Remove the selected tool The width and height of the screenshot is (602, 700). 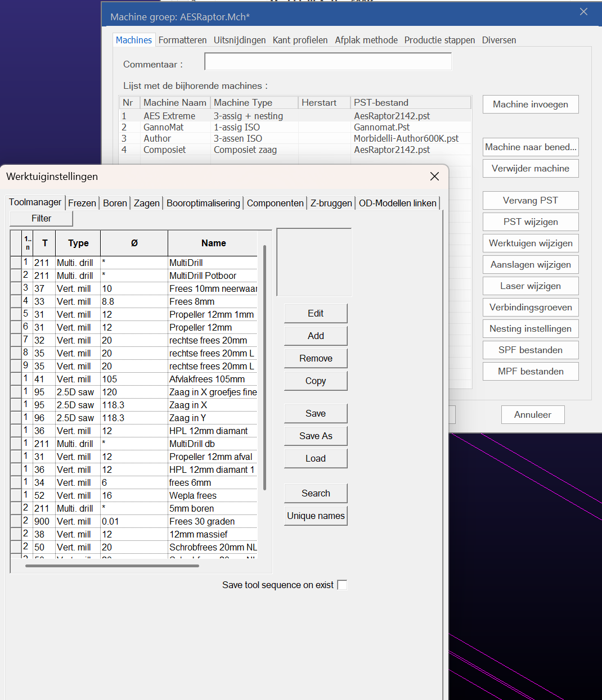click(x=316, y=358)
